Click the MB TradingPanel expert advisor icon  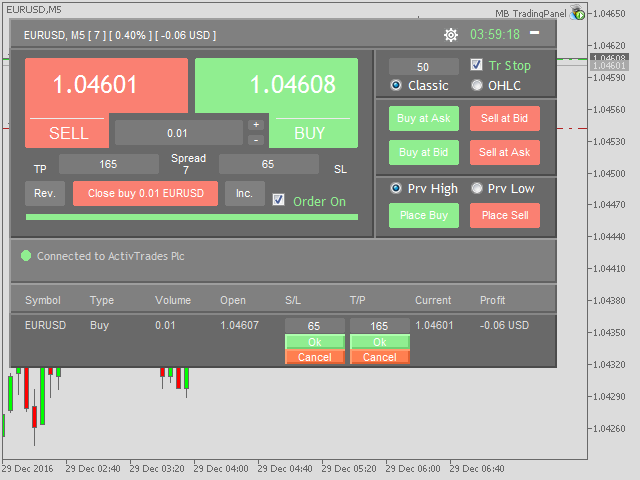coord(578,13)
